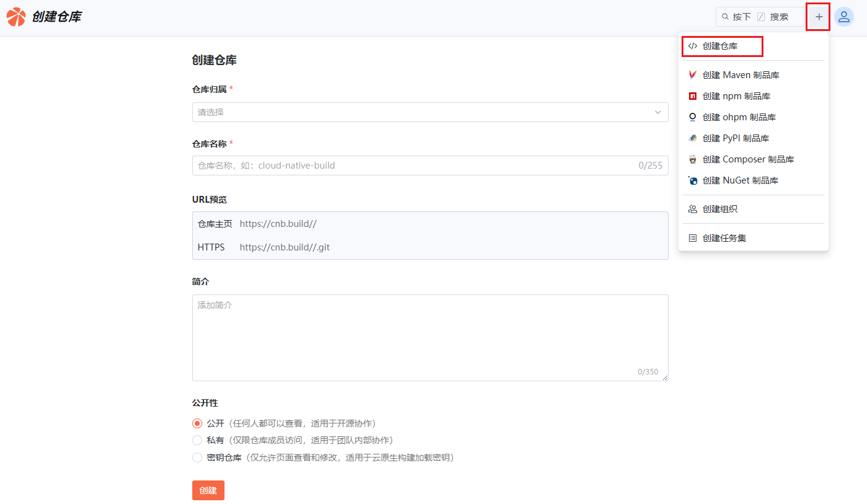Open the plus create menu

point(819,17)
